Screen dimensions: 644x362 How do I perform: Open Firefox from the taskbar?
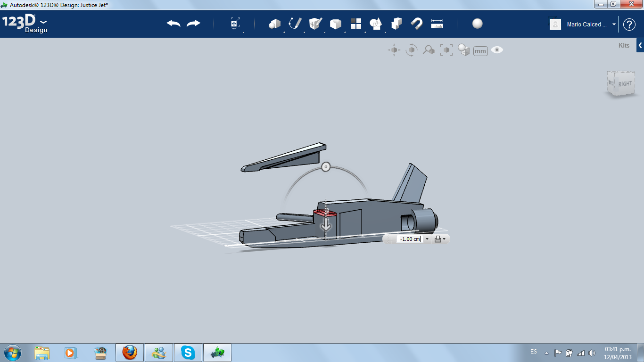coord(130,353)
